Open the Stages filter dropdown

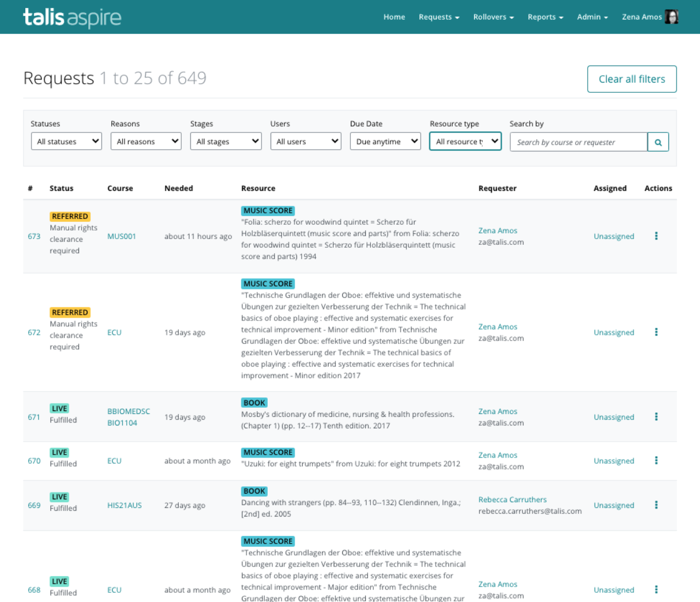coord(226,142)
